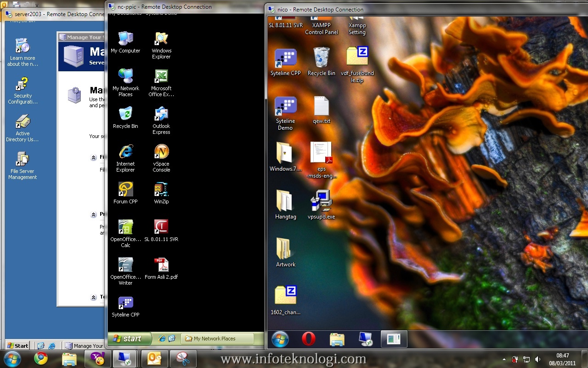Open 1602_chan... zip file
588x368 pixels.
pyautogui.click(x=285, y=300)
